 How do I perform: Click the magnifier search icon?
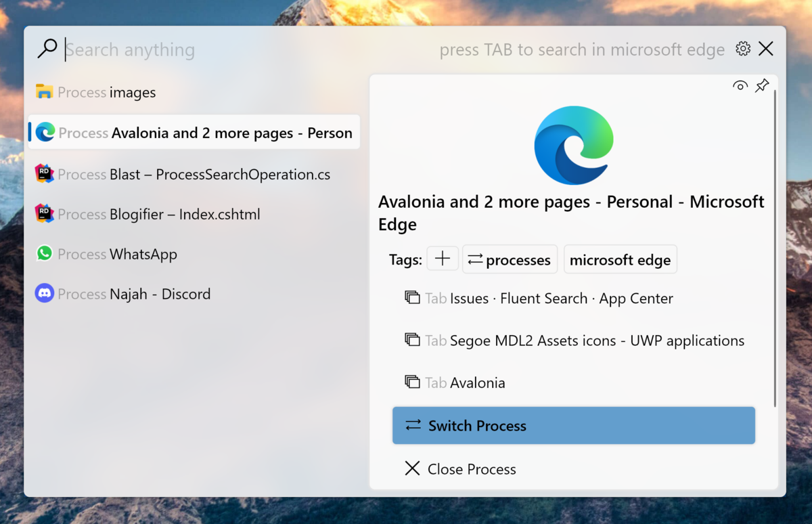[47, 49]
